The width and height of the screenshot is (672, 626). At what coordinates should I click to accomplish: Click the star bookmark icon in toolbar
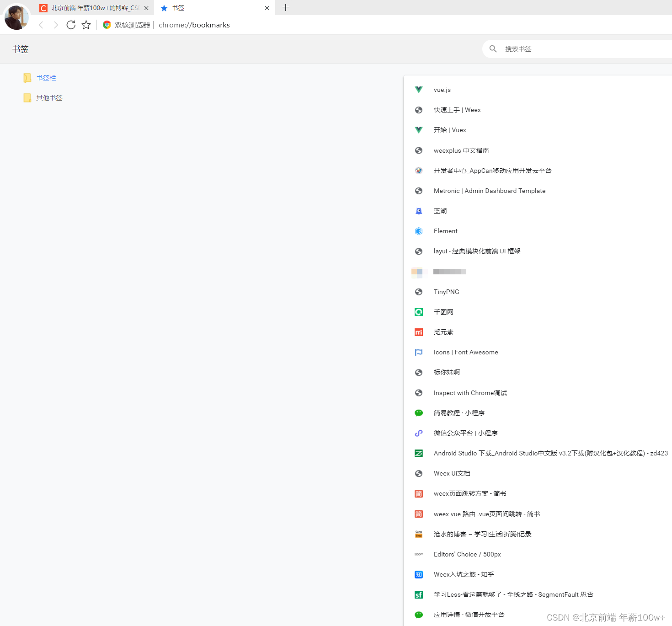click(x=86, y=25)
